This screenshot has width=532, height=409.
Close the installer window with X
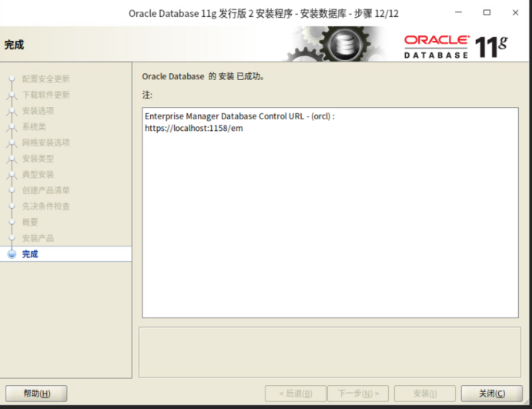pyautogui.click(x=515, y=12)
